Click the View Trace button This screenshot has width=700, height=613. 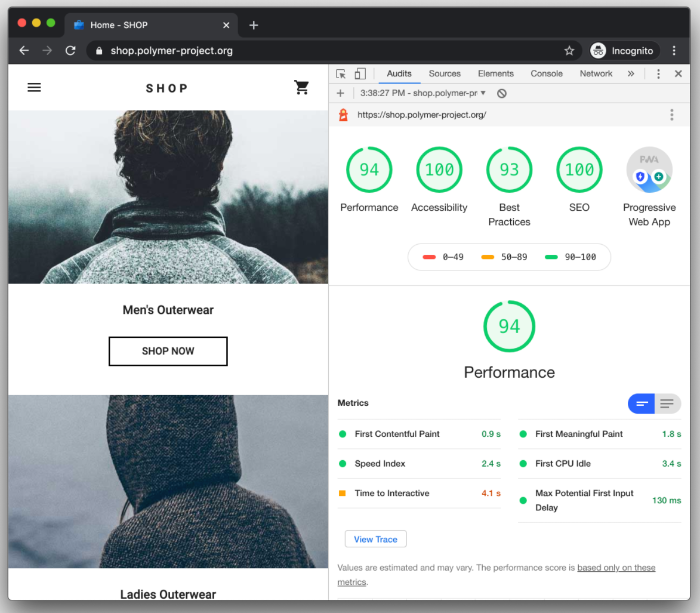tap(375, 539)
